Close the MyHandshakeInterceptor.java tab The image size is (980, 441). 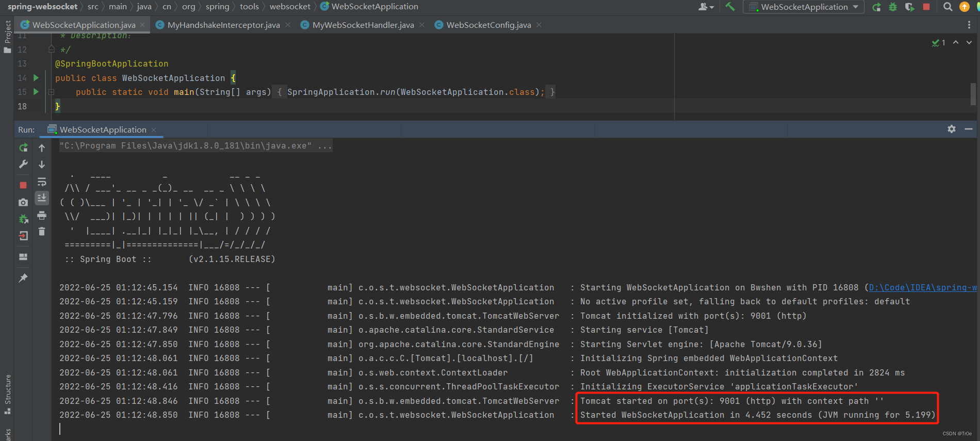pos(288,25)
